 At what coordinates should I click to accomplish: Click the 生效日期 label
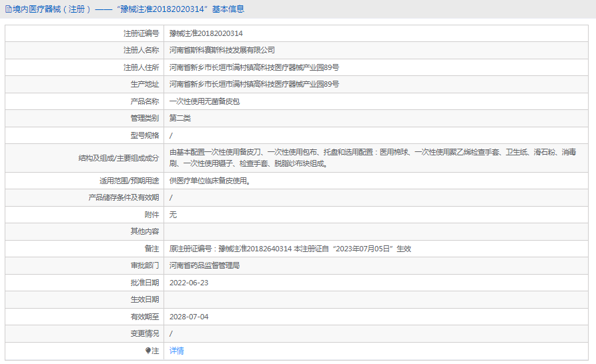pos(144,299)
